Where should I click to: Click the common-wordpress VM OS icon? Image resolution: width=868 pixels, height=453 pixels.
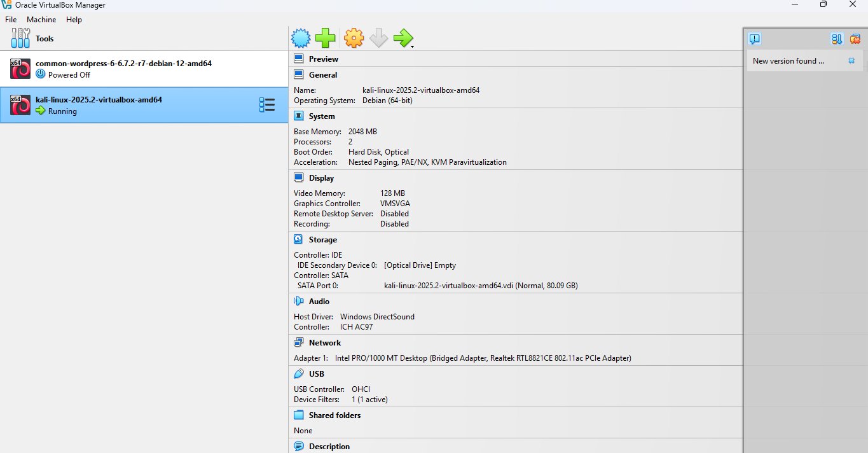20,69
